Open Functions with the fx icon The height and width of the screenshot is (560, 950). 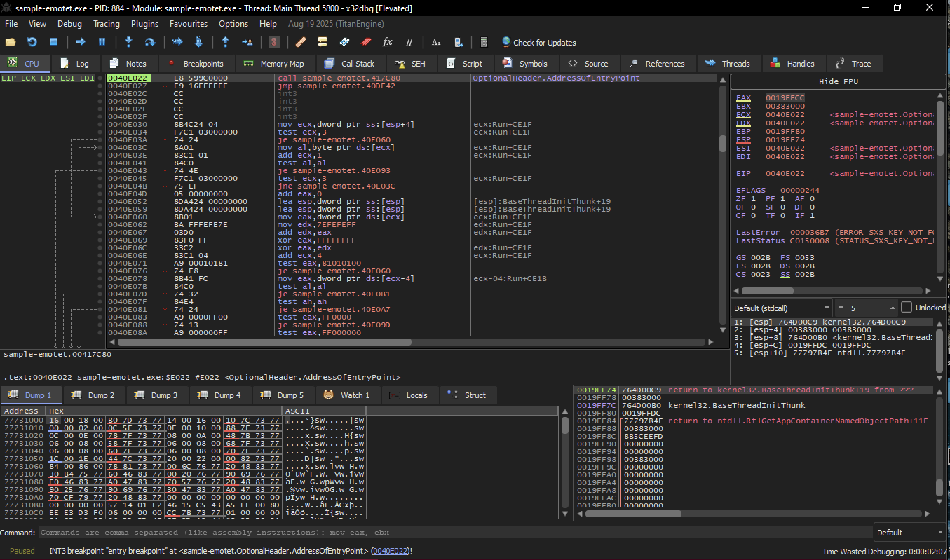(388, 42)
